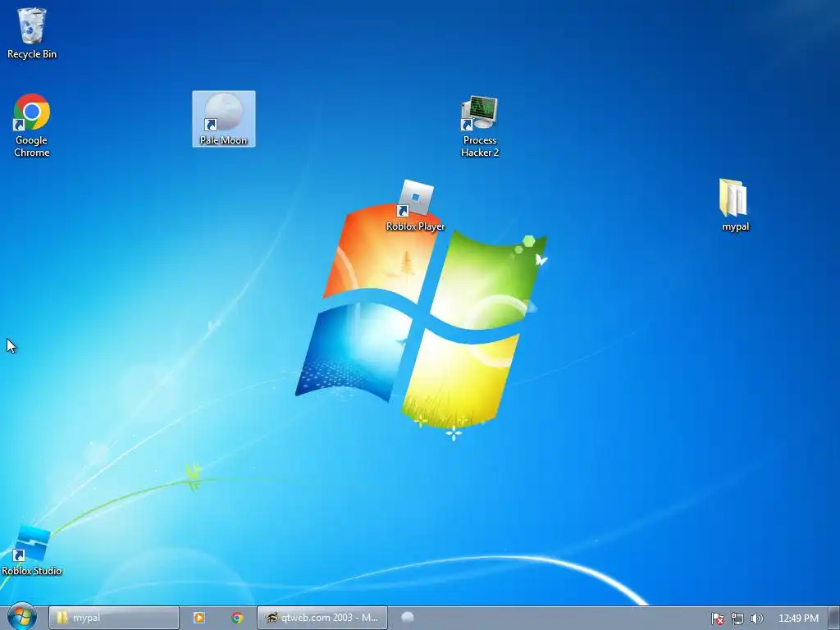Click the Pale Moon taskbar icon
This screenshot has width=840, height=630.
pos(407,618)
